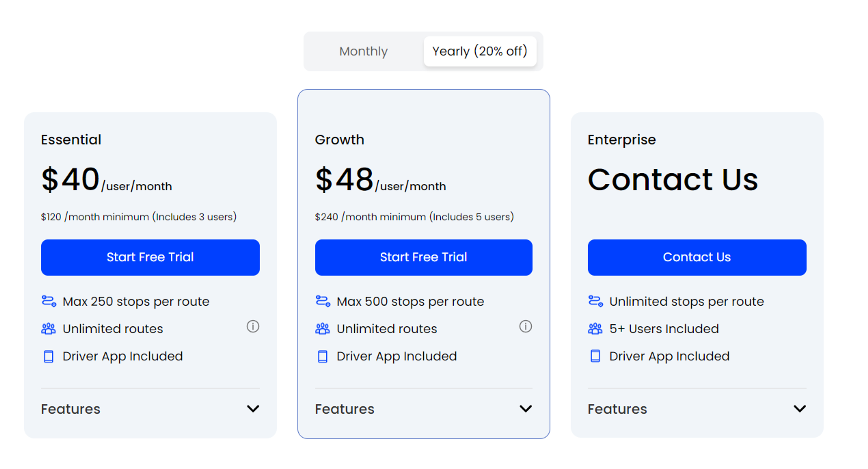This screenshot has height=469, width=868.
Task: Click $120 /month minimum text
Action: [x=139, y=216]
